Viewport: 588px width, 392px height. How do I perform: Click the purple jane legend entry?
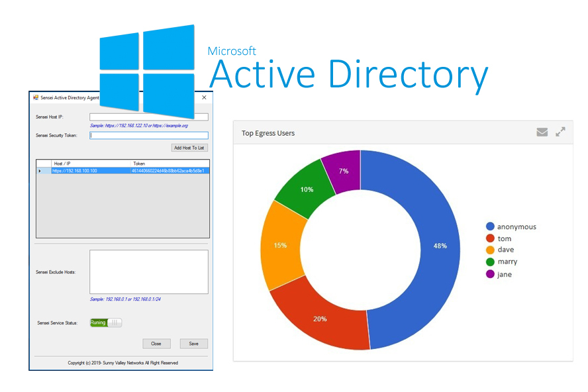pyautogui.click(x=504, y=274)
